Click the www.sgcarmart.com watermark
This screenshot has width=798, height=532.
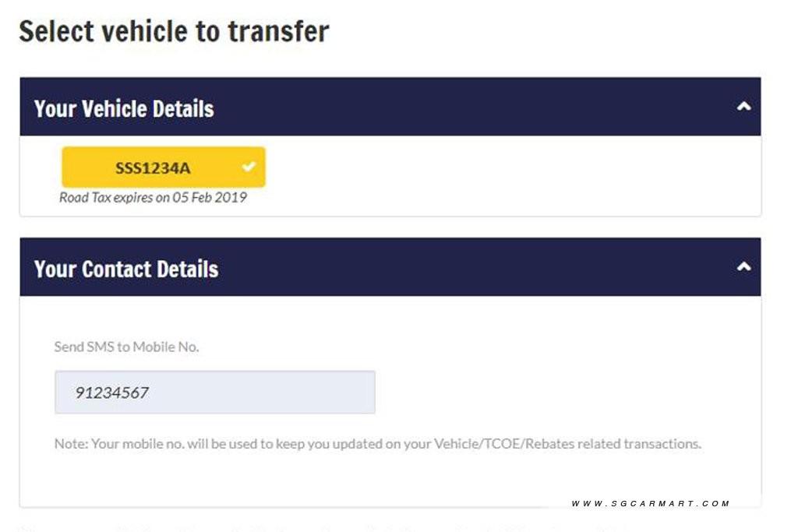tap(651, 503)
